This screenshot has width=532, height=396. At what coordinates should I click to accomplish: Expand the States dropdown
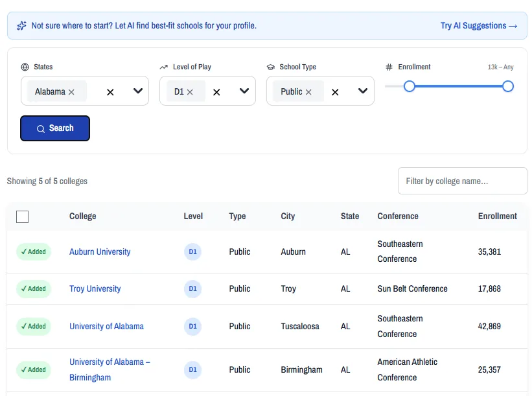(138, 91)
